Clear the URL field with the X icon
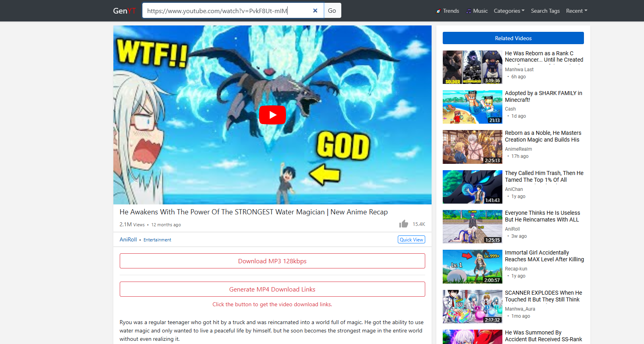 click(315, 11)
